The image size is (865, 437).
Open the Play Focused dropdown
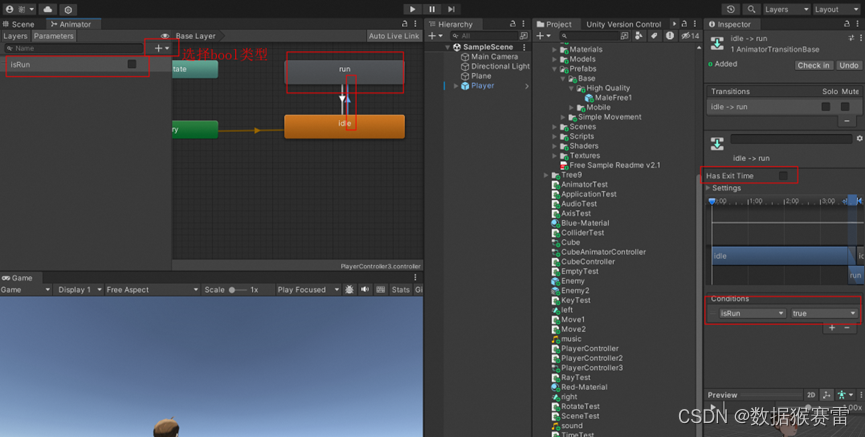click(x=308, y=290)
